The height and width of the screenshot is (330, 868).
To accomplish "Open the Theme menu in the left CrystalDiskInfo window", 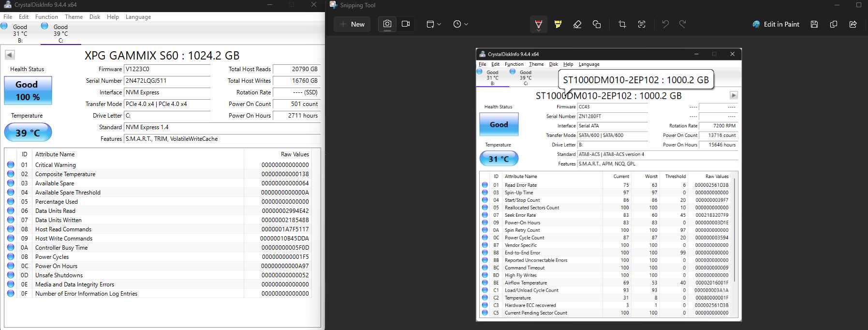I will [74, 17].
